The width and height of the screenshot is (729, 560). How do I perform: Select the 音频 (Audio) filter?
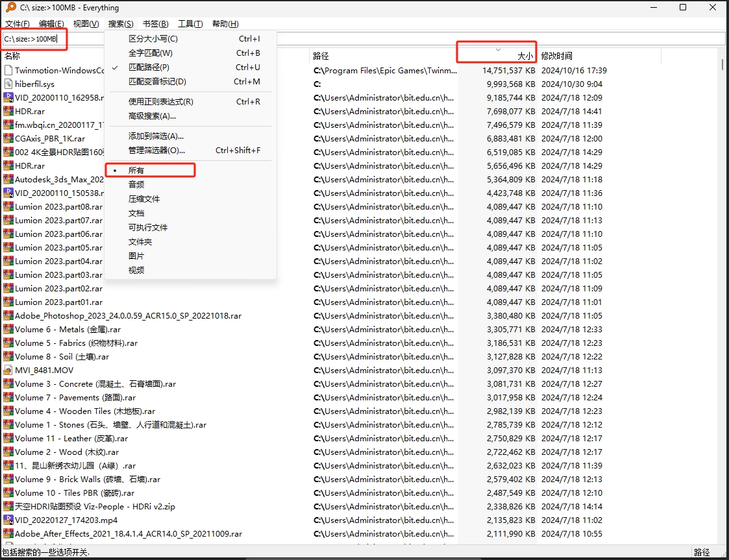[x=191, y=184]
